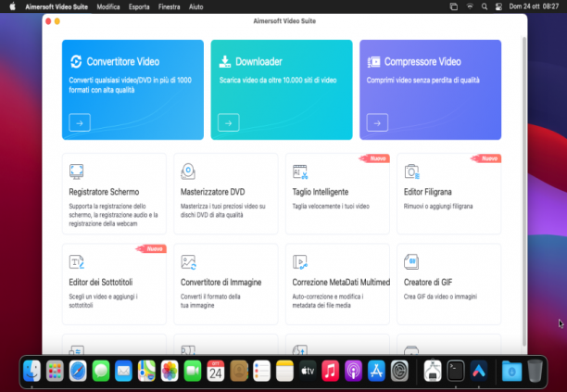Select the Masterizzatore DVD title
This screenshot has height=392, width=567.
click(x=213, y=192)
